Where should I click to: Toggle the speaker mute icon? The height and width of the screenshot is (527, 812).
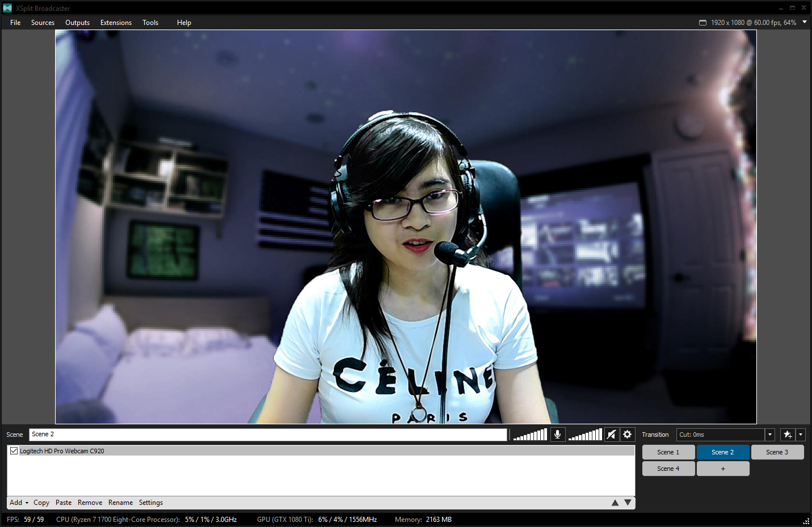[x=611, y=435]
